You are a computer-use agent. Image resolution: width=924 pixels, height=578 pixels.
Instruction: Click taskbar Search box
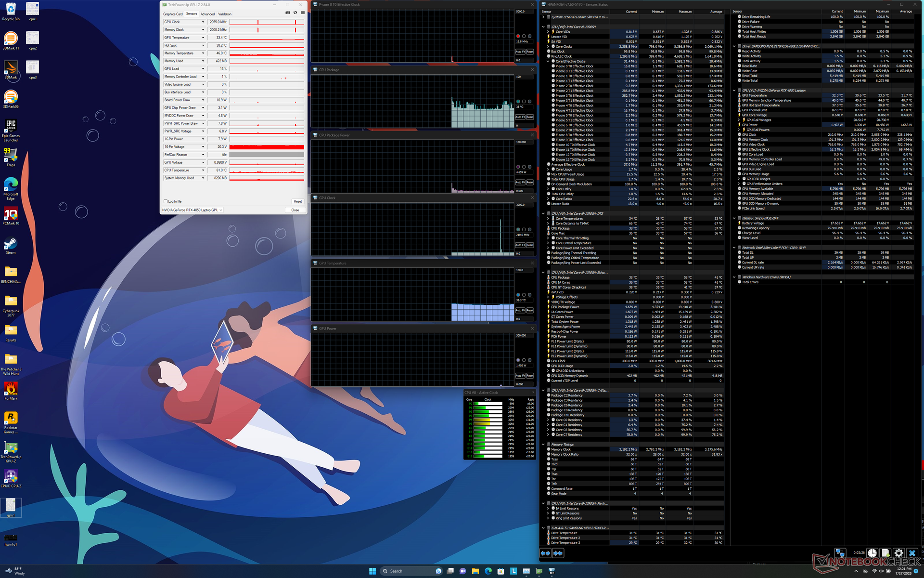coord(411,571)
